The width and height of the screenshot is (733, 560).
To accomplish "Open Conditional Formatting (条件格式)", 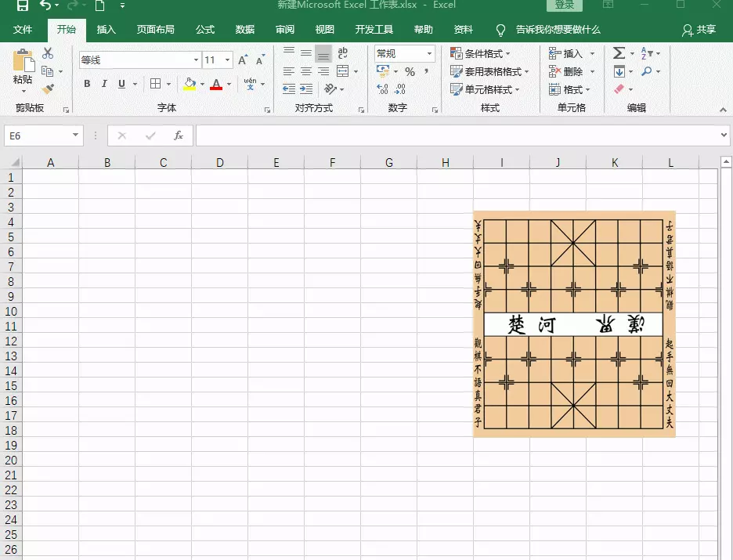I will [x=480, y=53].
